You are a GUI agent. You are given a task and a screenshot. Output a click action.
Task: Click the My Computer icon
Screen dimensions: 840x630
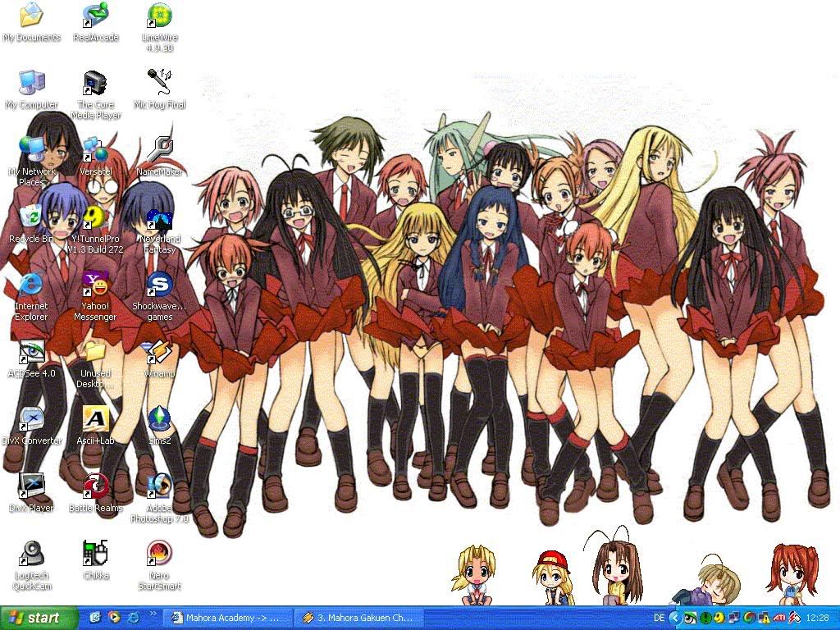click(x=31, y=84)
